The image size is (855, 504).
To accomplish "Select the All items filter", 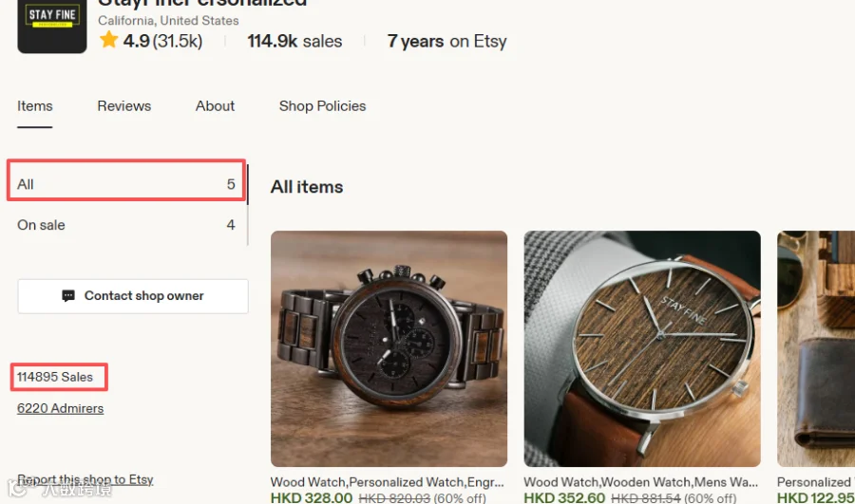I will [x=126, y=184].
